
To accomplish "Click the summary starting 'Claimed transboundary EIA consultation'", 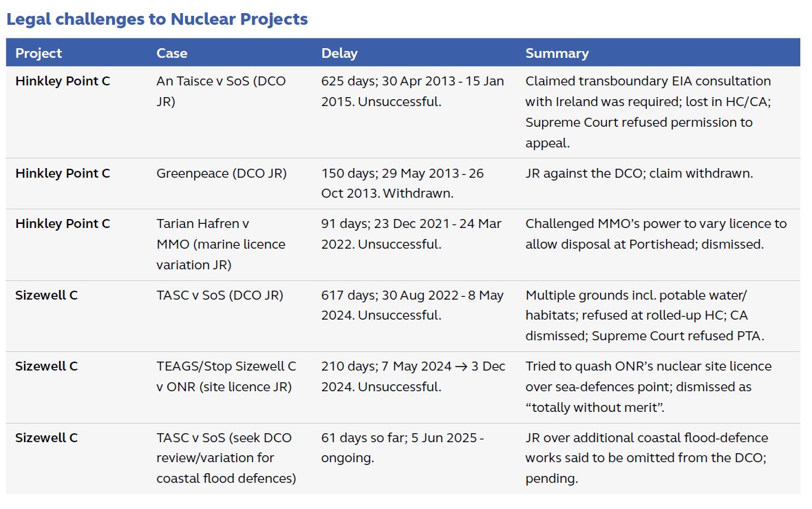I will coord(648,112).
